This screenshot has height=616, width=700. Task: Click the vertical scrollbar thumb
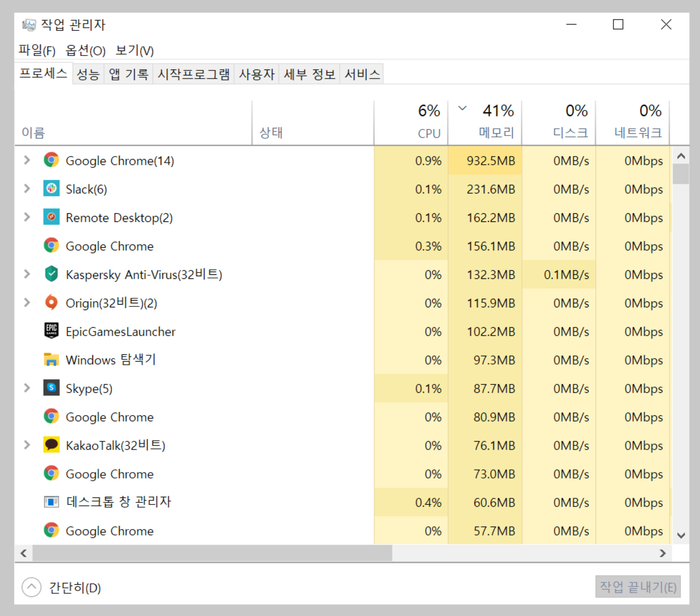(681, 174)
